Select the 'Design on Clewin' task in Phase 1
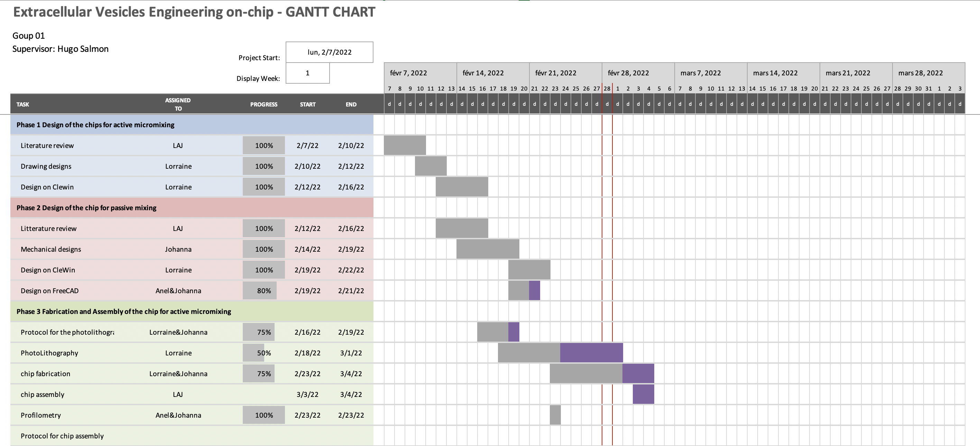980x446 pixels. (47, 187)
